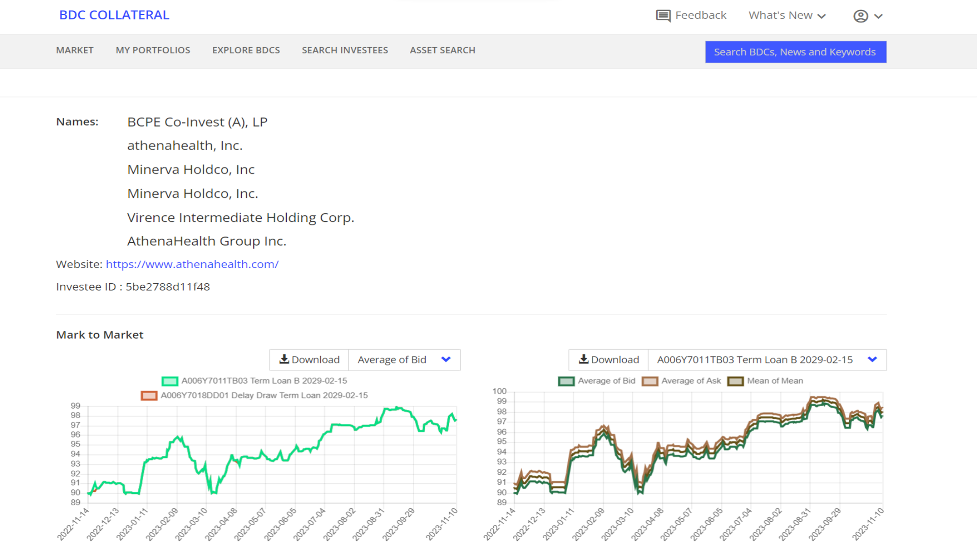Toggle green Term Loan B legend swatch

[170, 381]
